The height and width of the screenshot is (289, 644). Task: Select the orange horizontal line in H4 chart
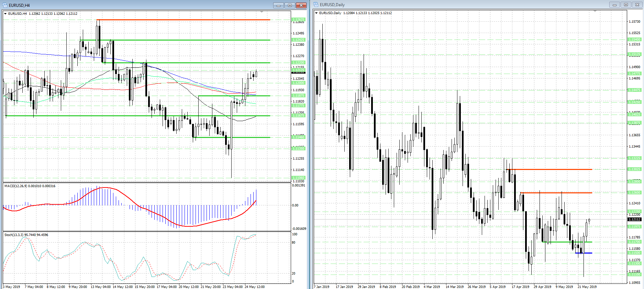(183, 20)
